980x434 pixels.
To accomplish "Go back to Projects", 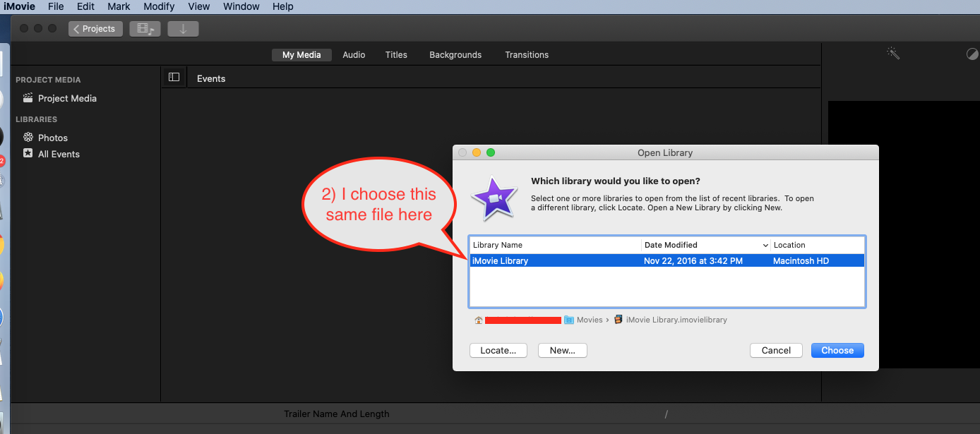I will pyautogui.click(x=96, y=29).
